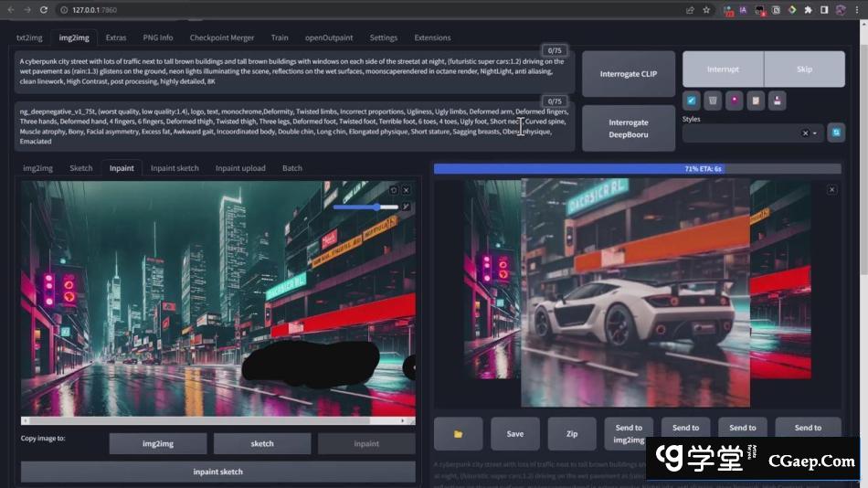
Task: Adjust the brush size slider on canvas
Action: (365, 207)
